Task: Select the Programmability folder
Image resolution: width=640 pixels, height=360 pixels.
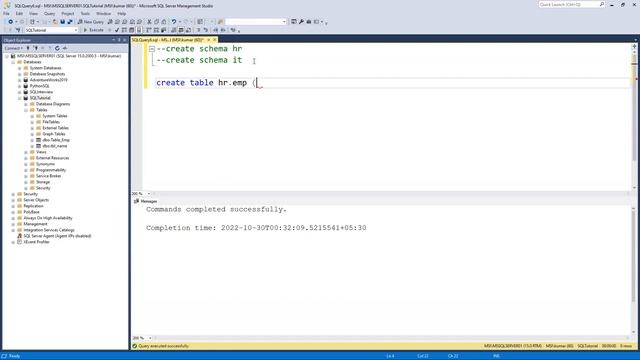Action: (51, 170)
